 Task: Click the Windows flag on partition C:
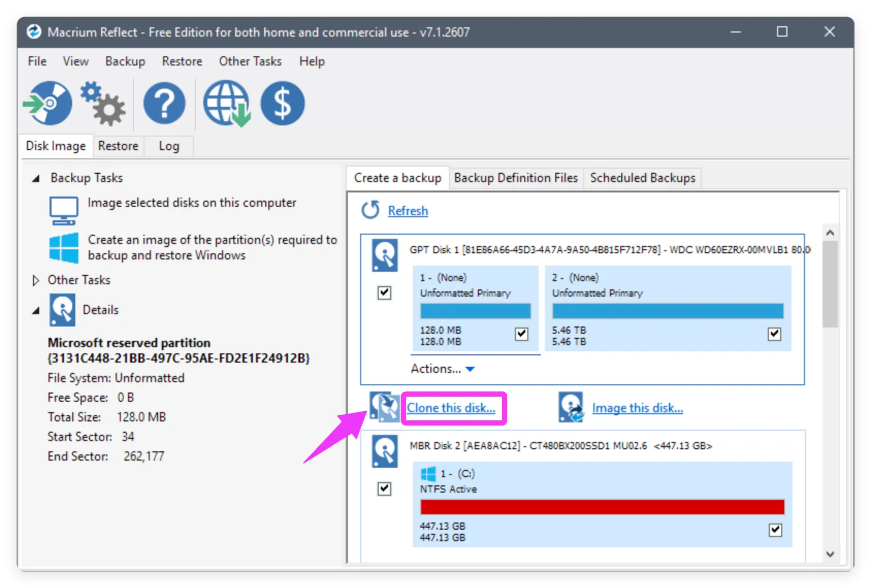click(428, 474)
